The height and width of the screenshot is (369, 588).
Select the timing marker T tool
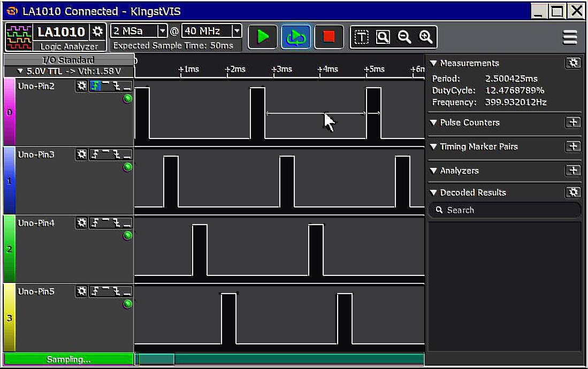click(x=362, y=37)
